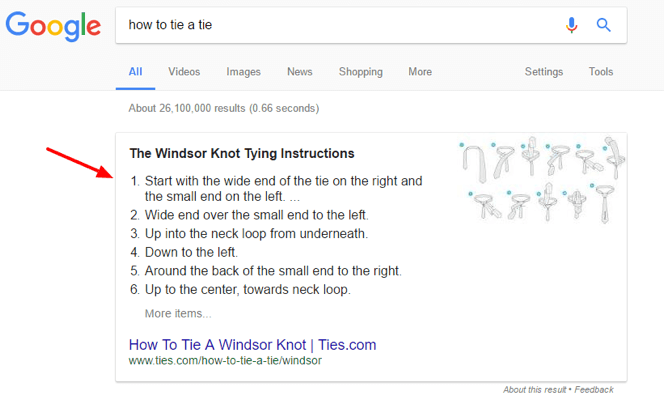Click the ties.com green URL text
The width and height of the screenshot is (664, 409).
click(225, 361)
